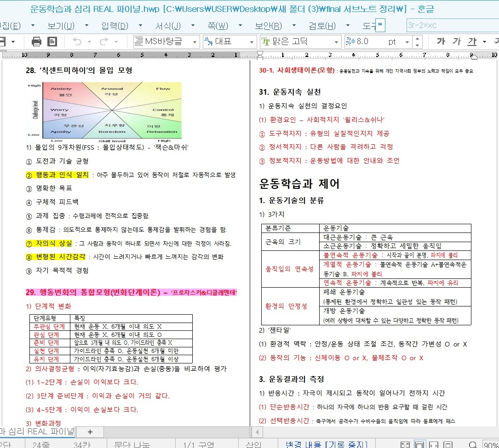Click horizontal scrollbar left arrow

(x=257, y=432)
